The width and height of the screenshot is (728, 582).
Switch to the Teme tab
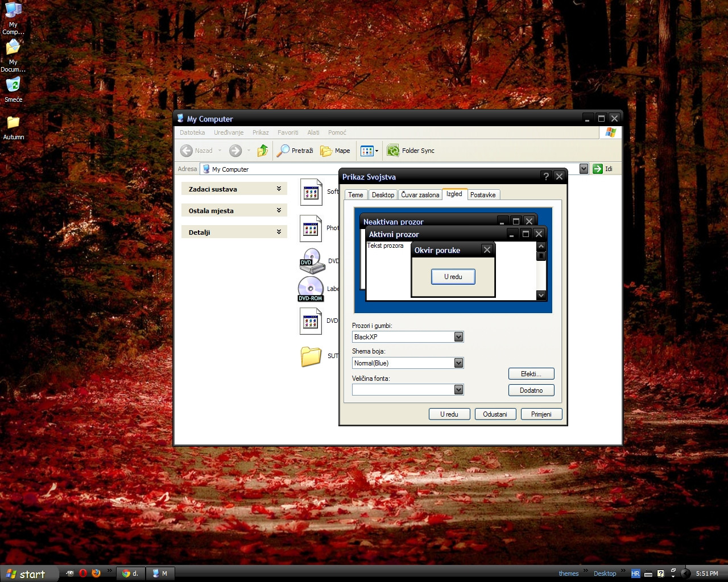point(355,195)
